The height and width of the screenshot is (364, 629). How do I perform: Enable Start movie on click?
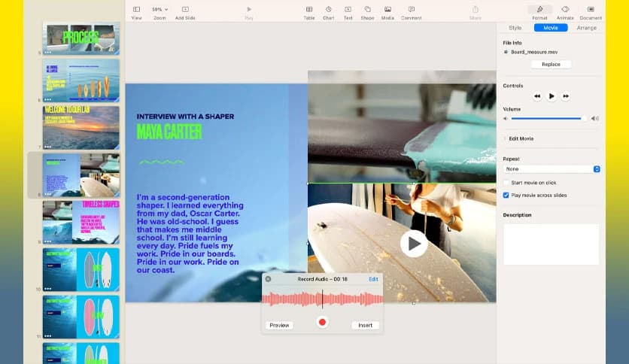506,183
